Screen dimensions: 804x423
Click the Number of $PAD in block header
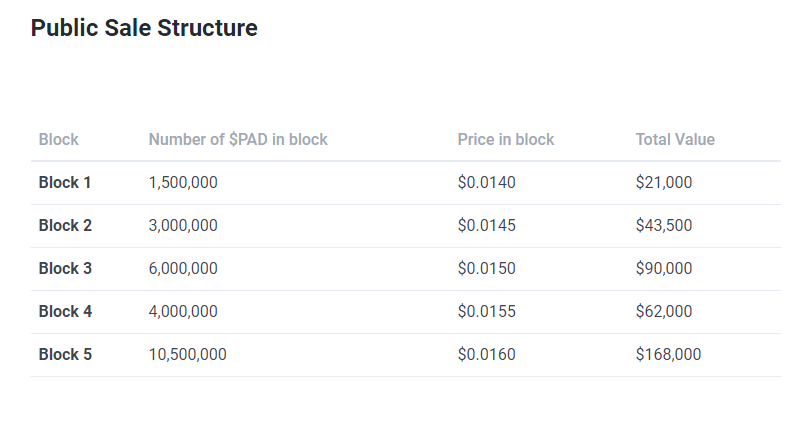pyautogui.click(x=238, y=140)
